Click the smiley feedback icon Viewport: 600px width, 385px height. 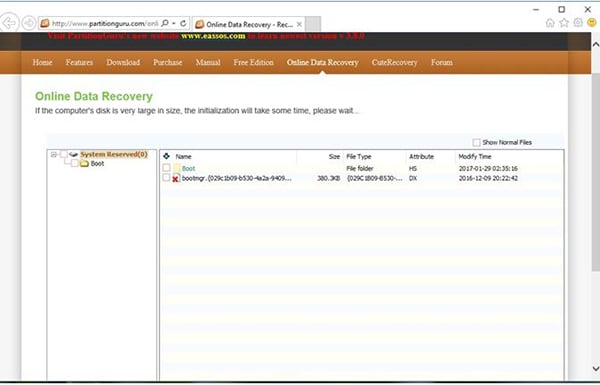(592, 23)
